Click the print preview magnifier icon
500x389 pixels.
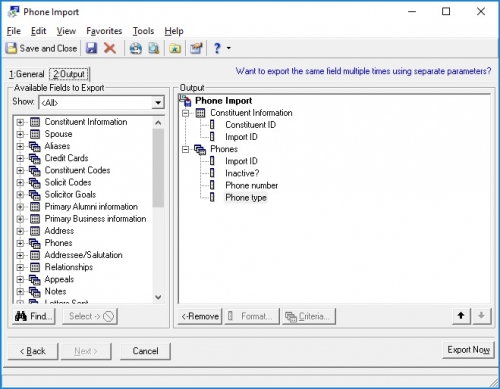(x=154, y=49)
